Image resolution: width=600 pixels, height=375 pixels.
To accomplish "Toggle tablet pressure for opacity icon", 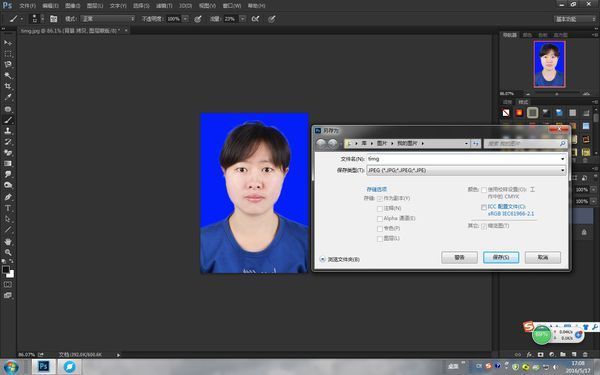I will 198,19.
